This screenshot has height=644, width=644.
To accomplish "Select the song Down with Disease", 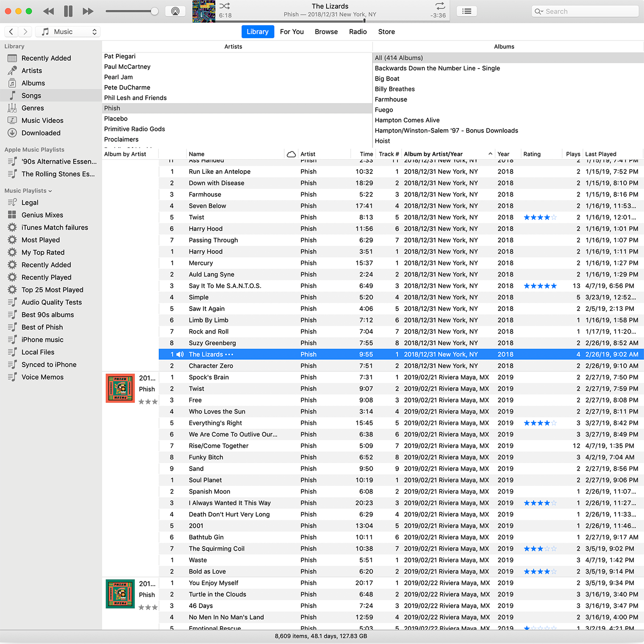I will 401,183.
